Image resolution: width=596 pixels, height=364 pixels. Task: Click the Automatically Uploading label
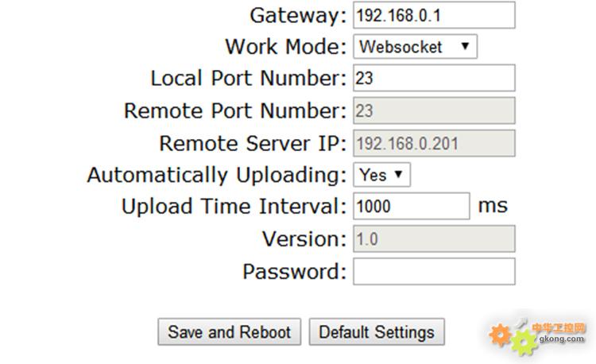217,176
